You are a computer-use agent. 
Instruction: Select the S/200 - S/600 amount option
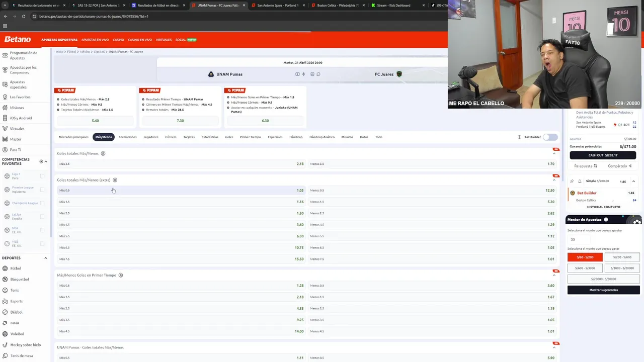[x=622, y=257]
